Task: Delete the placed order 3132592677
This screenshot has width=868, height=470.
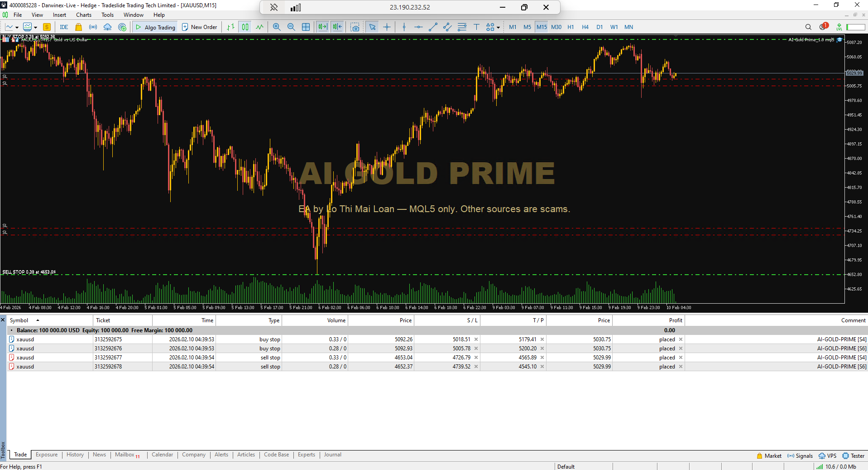Action: point(681,358)
